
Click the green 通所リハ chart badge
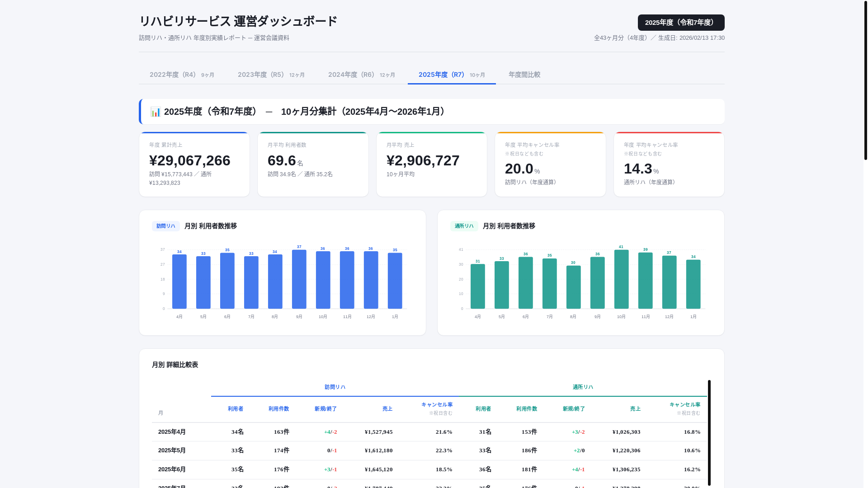(x=464, y=226)
